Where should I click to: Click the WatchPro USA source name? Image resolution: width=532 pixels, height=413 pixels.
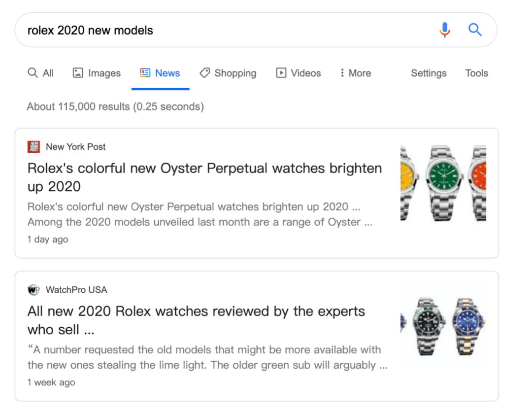click(x=76, y=290)
